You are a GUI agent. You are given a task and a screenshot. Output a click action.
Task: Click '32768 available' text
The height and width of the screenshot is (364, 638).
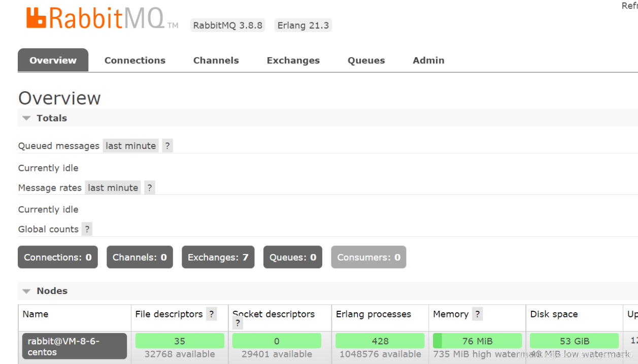pyautogui.click(x=180, y=354)
